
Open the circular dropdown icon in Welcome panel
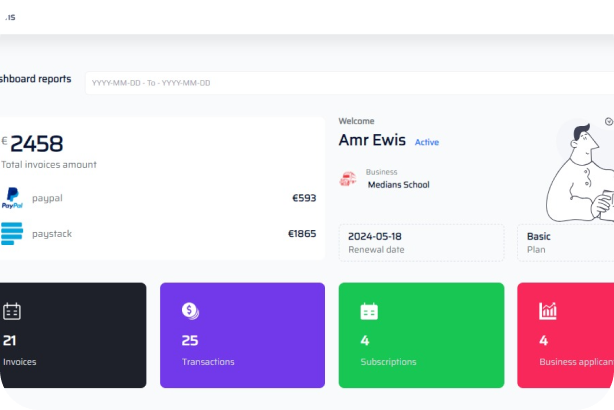pyautogui.click(x=609, y=121)
